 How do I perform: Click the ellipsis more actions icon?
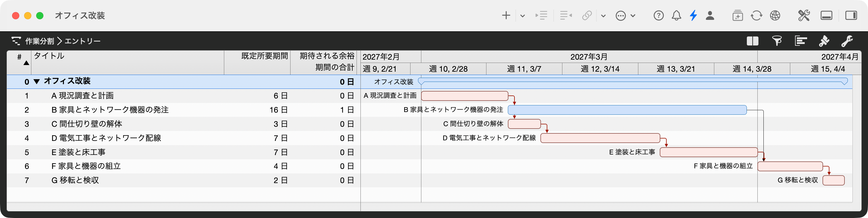click(x=620, y=16)
